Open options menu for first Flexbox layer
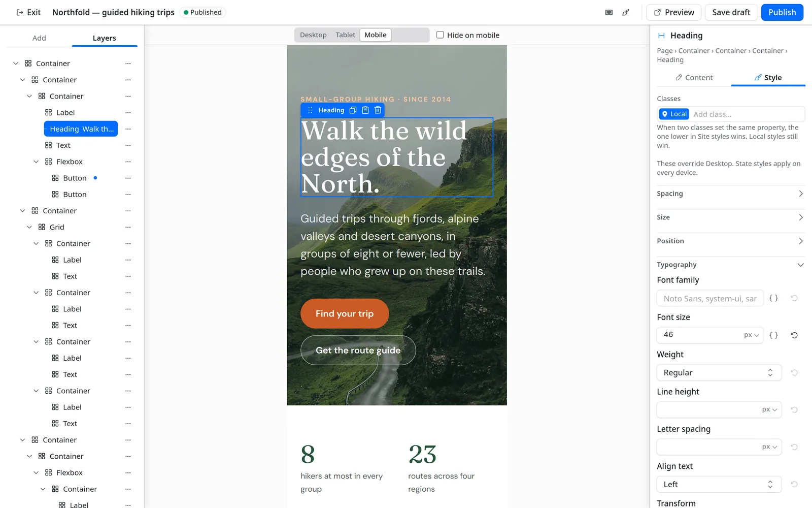 (x=128, y=162)
